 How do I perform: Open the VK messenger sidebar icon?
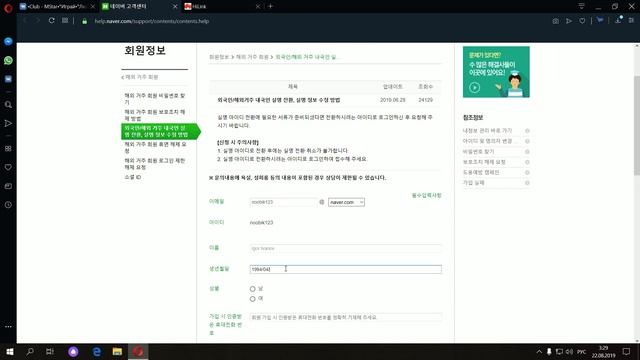tap(8, 79)
